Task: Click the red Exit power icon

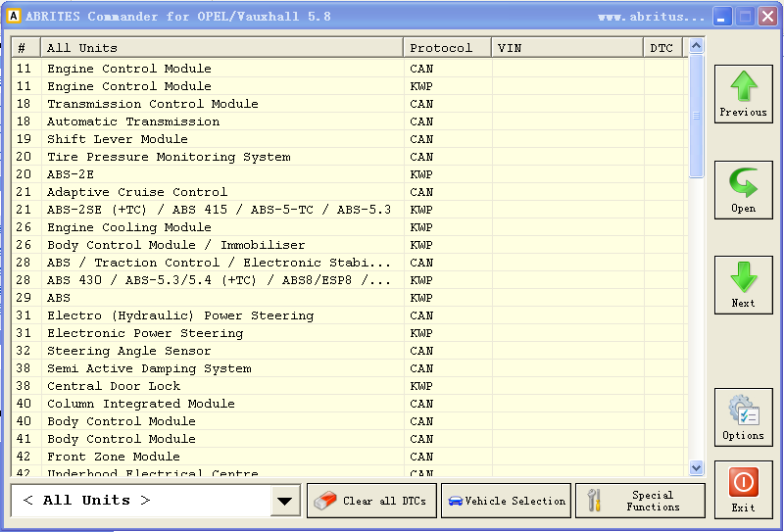Action: click(x=743, y=482)
